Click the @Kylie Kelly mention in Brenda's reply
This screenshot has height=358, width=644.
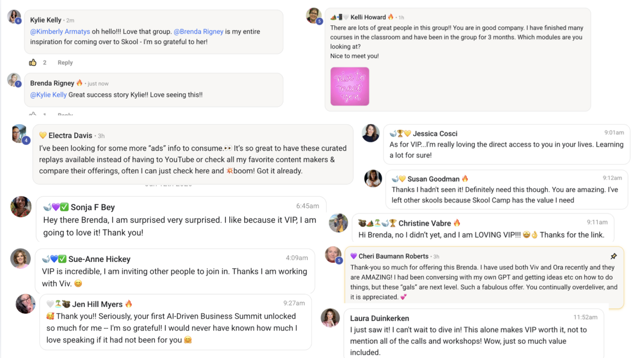pyautogui.click(x=48, y=95)
